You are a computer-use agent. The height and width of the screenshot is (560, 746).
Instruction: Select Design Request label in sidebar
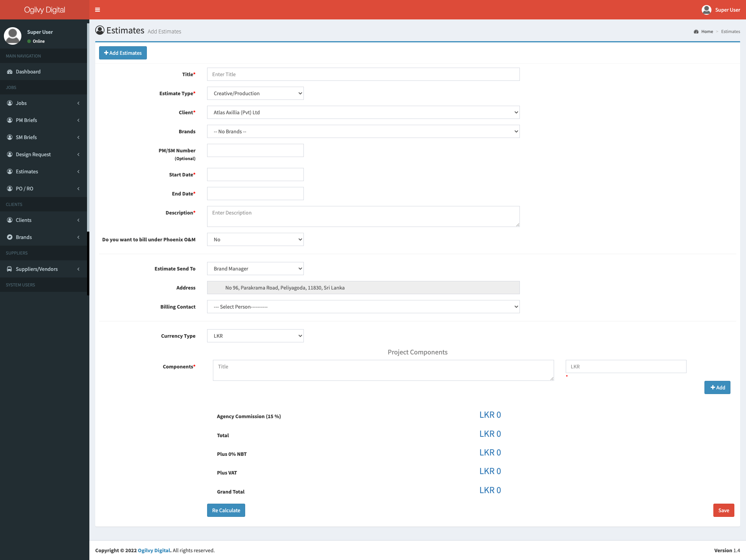(33, 154)
